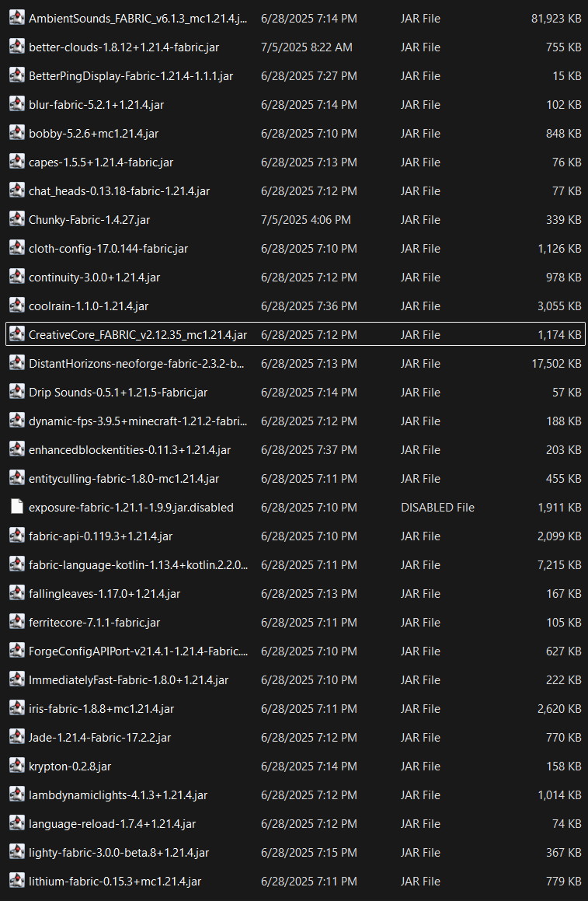This screenshot has height=901, width=588.
Task: Click file name cloth-config-17.0.144-fabric.jar
Action: pos(109,249)
